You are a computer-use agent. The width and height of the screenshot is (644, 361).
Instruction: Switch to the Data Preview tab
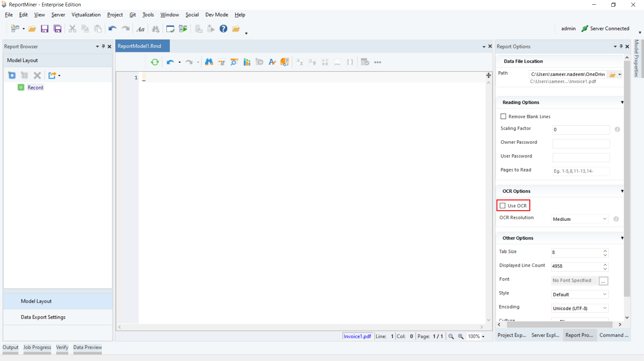87,347
